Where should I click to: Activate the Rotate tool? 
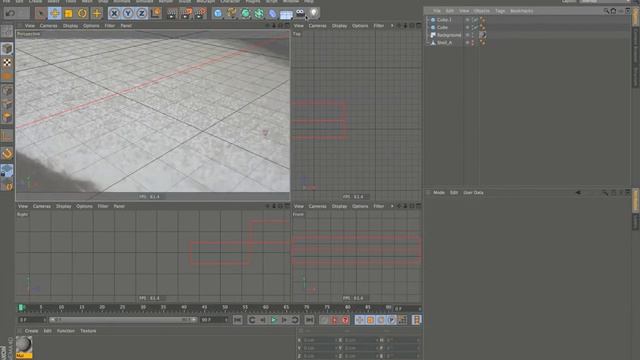coord(82,13)
